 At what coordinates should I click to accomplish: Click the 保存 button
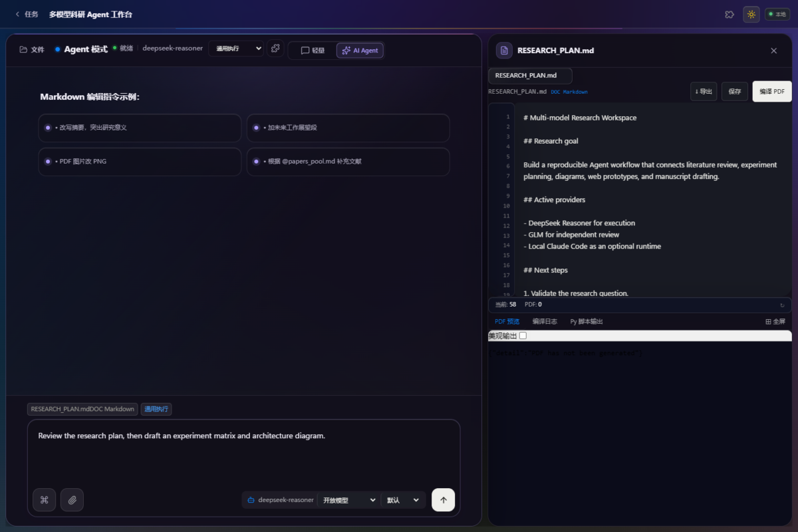click(735, 92)
